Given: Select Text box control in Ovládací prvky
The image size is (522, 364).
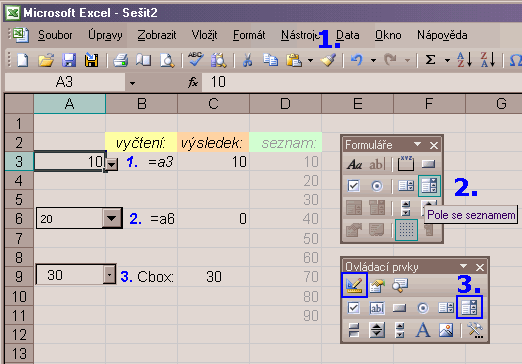Looking at the screenshot, I should [x=377, y=308].
